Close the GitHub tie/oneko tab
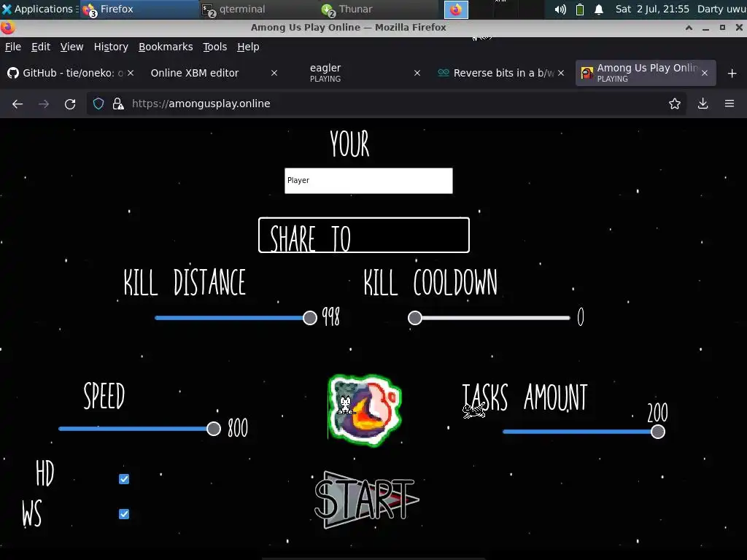This screenshot has height=560, width=747. coord(131,73)
